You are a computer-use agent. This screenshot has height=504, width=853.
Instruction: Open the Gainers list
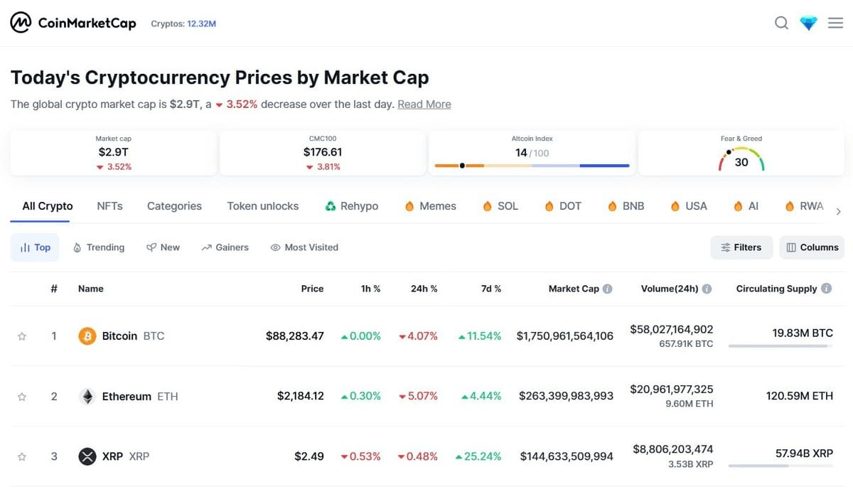[x=225, y=247]
